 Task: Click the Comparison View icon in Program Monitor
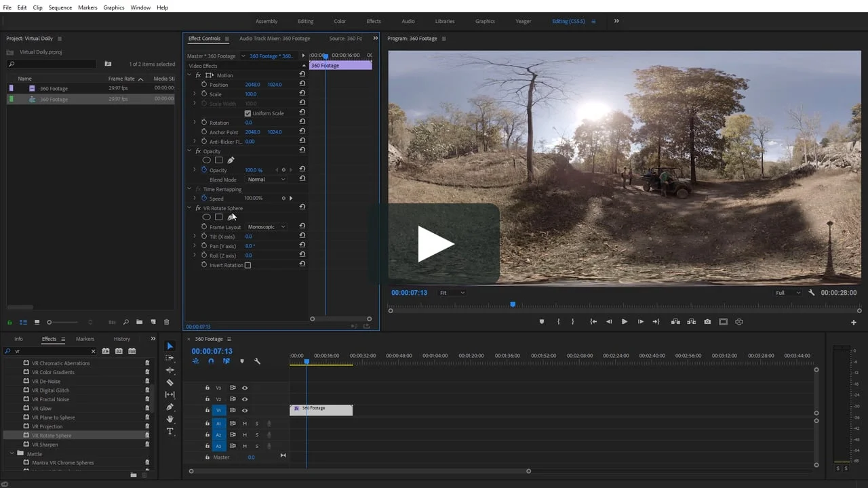pyautogui.click(x=723, y=321)
